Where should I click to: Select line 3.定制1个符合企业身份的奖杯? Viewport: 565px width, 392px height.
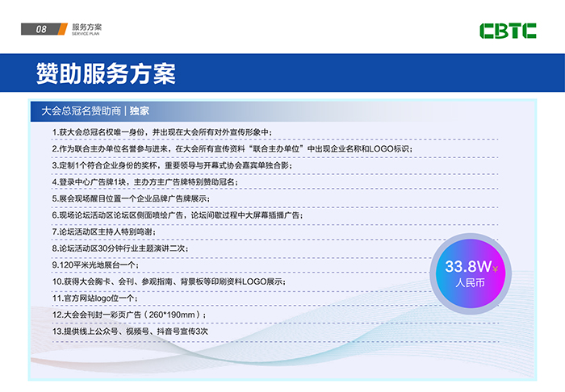tap(172, 165)
